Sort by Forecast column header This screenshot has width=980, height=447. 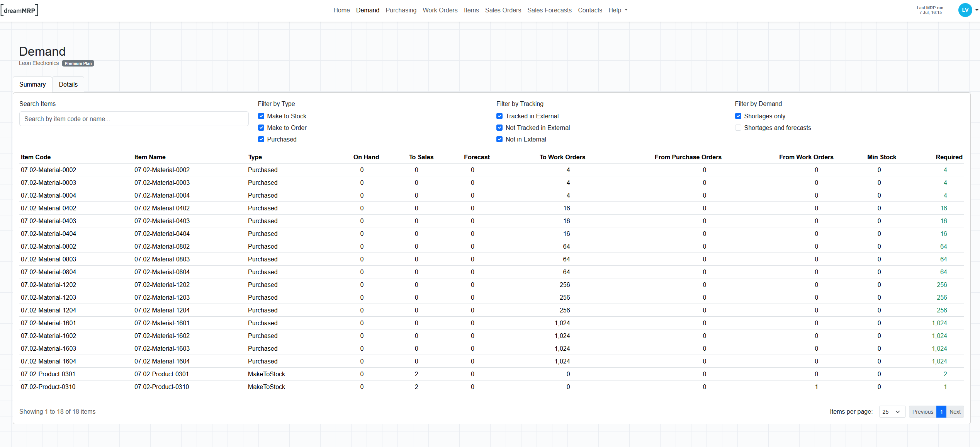[x=477, y=157]
